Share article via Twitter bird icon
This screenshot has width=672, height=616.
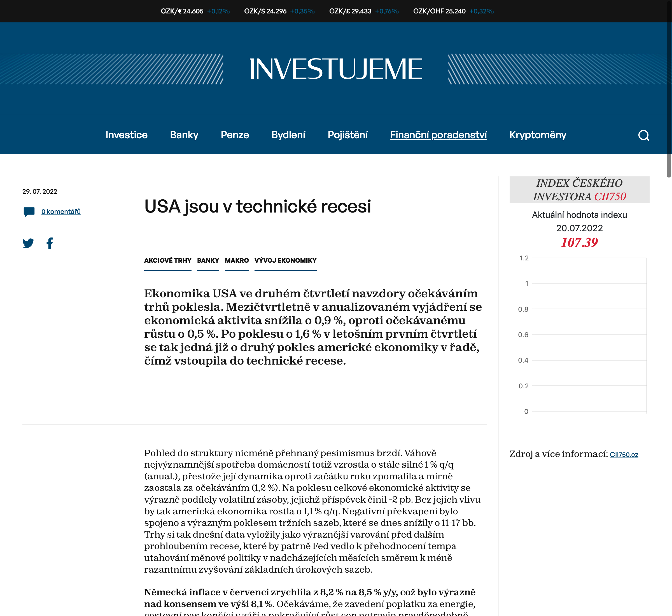[x=28, y=243]
